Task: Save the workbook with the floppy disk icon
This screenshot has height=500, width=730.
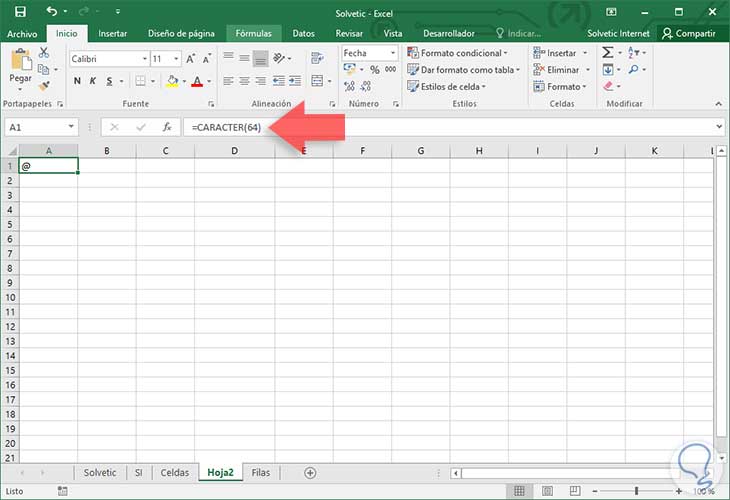Action: [x=20, y=12]
